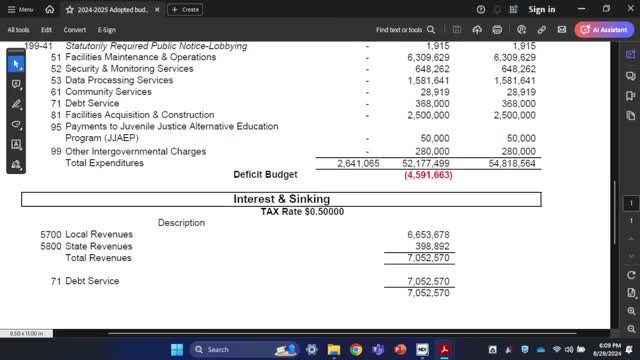Copy link to file icon
Screen dimensions: 640x360
point(542,30)
